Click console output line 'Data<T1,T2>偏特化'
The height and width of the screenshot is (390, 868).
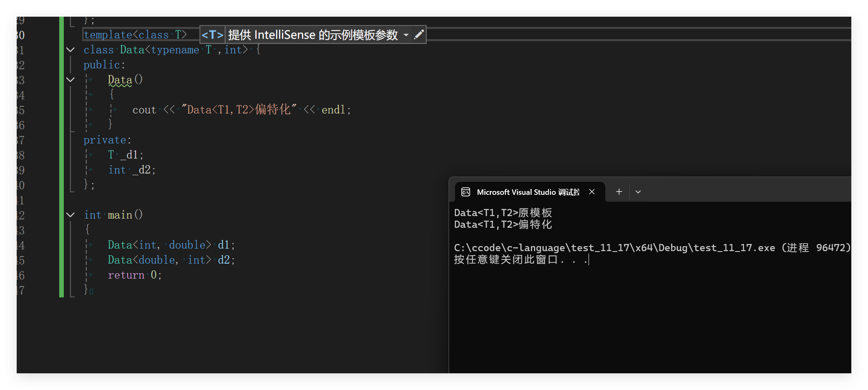pyautogui.click(x=503, y=224)
